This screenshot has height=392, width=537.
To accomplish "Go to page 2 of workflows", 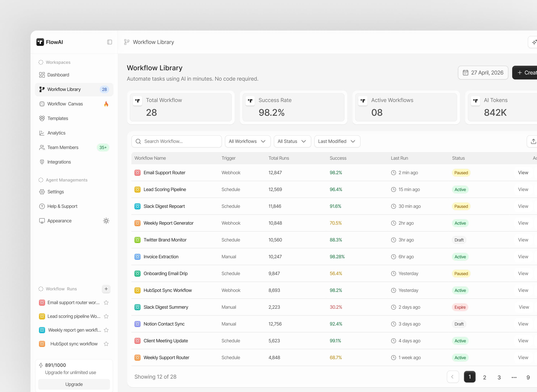I will 485,377.
